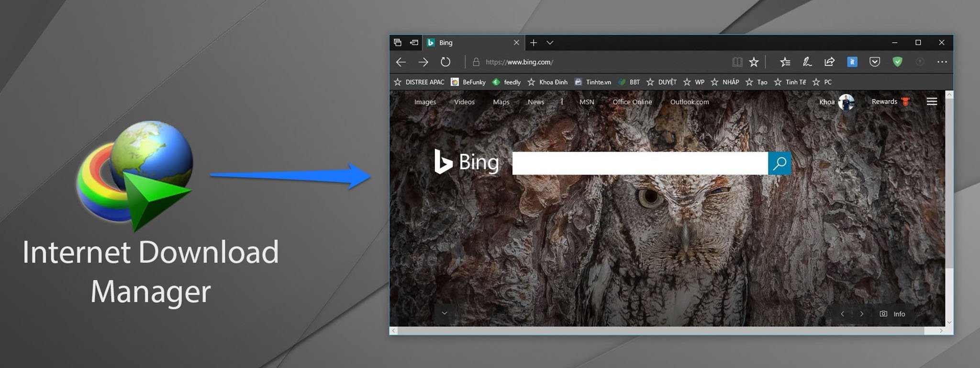
Task: Expand the bottom chevron on Bing homepage
Action: coord(445,313)
